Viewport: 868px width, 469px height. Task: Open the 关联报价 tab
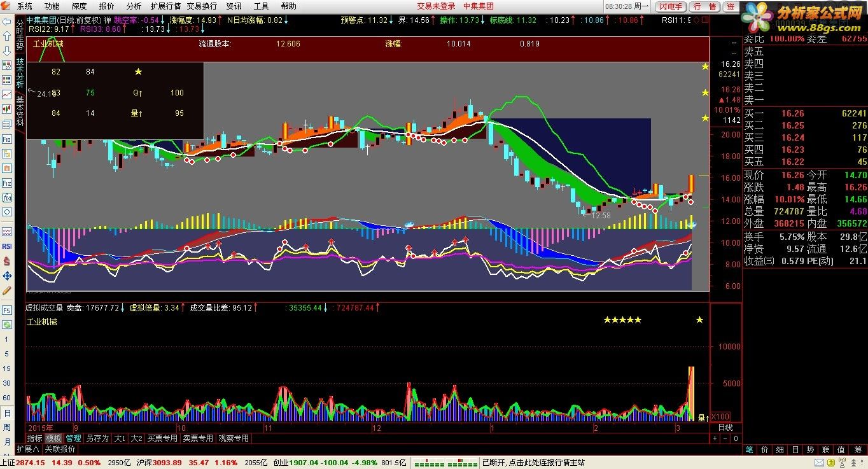[x=60, y=449]
